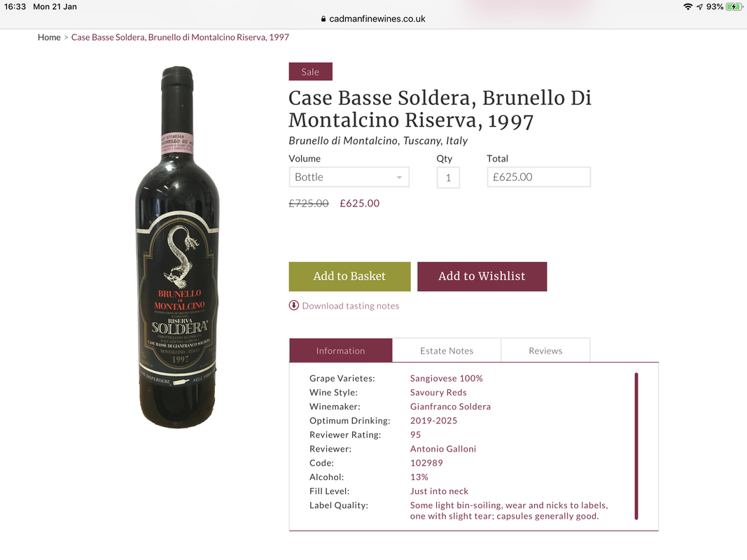Tap the battery indicator icon

(734, 7)
